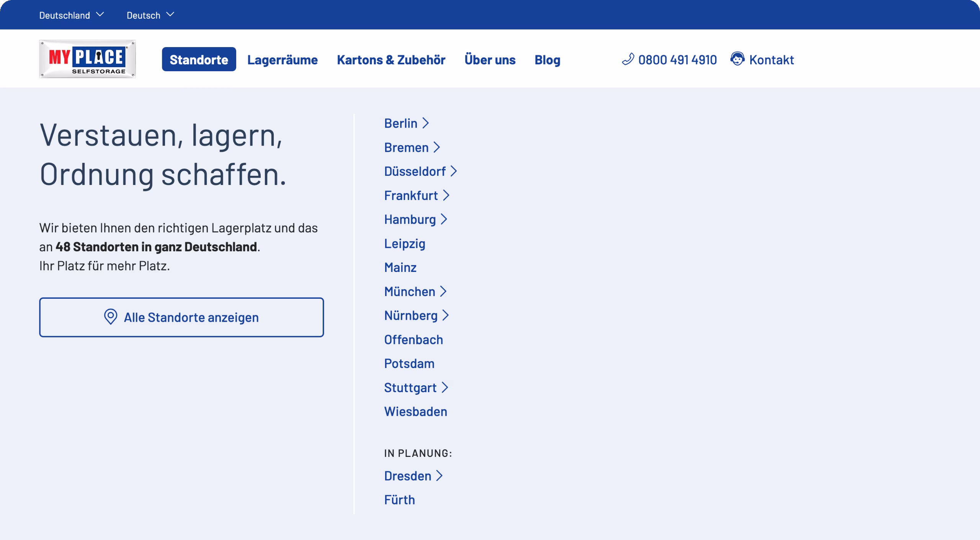The width and height of the screenshot is (980, 540).
Task: Open the Über uns menu
Action: click(490, 59)
